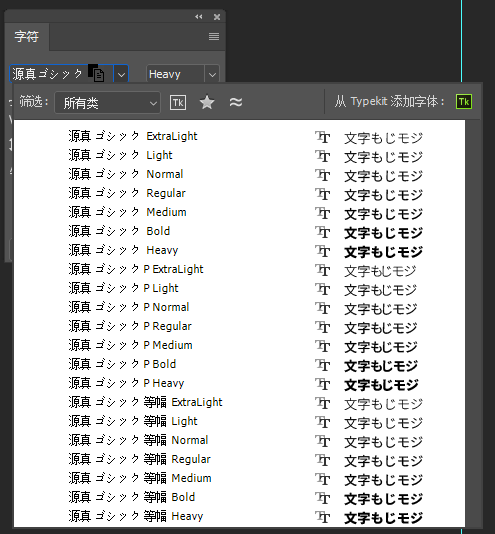The width and height of the screenshot is (495, 534).
Task: Click TrueType icon in the Bold row
Action: coord(323,232)
